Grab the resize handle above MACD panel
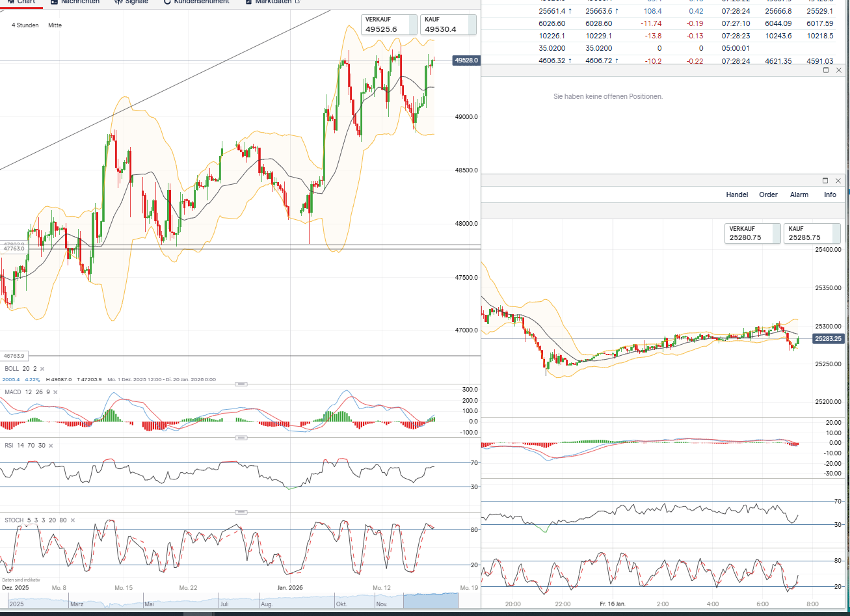850x616 pixels. click(241, 384)
